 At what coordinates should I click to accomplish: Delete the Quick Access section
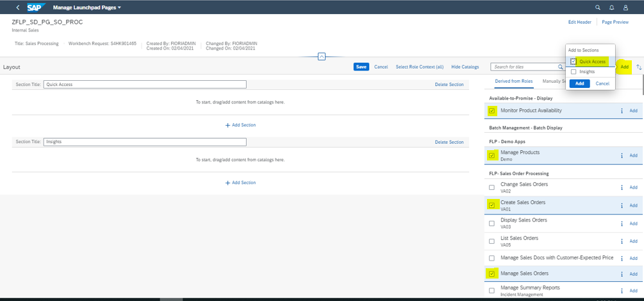click(x=449, y=84)
